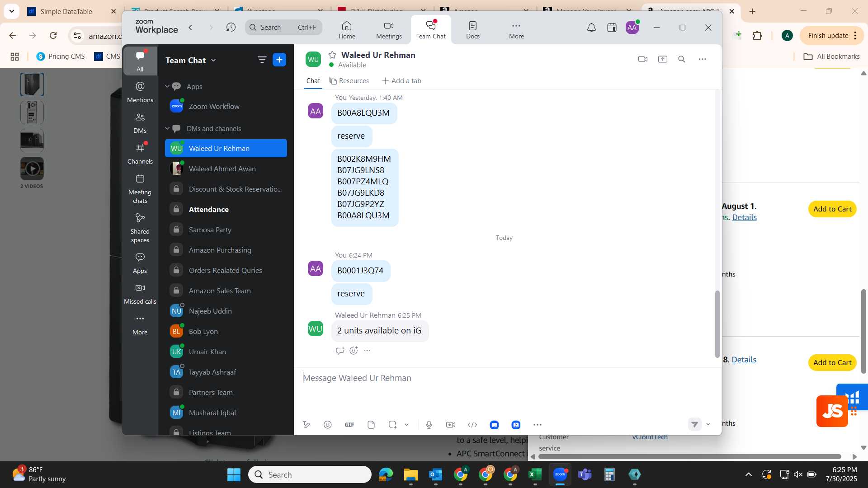868x488 pixels.
Task: Expand send options dropdown arrow
Action: point(708,424)
